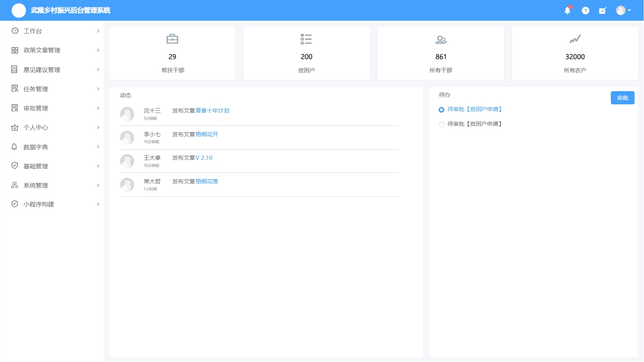
Task: Select the first 待审批 radio button
Action: [x=441, y=110]
